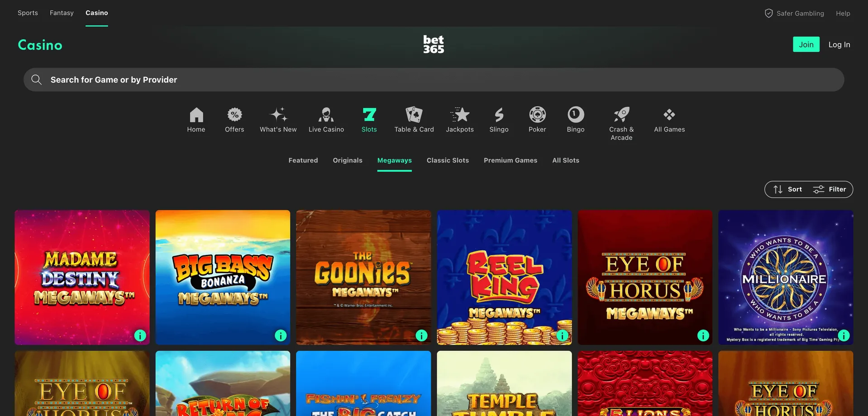The image size is (868, 416).
Task: Switch to the Originals tab
Action: 348,161
